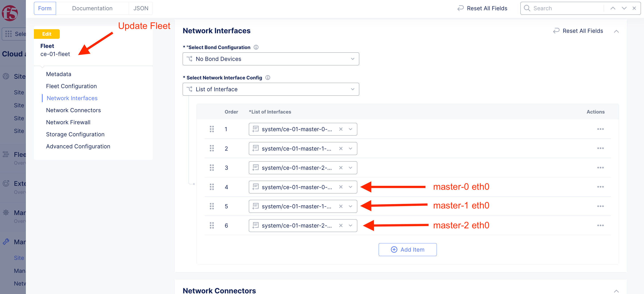
Task: Open the Select Bond Configuration dropdown
Action: point(271,59)
